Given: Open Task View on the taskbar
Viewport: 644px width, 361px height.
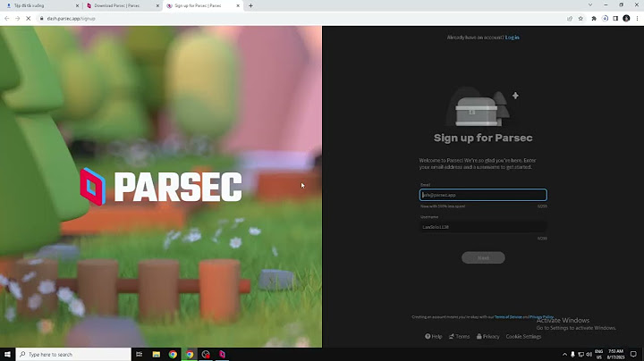Looking at the screenshot, I should click(x=140, y=354).
